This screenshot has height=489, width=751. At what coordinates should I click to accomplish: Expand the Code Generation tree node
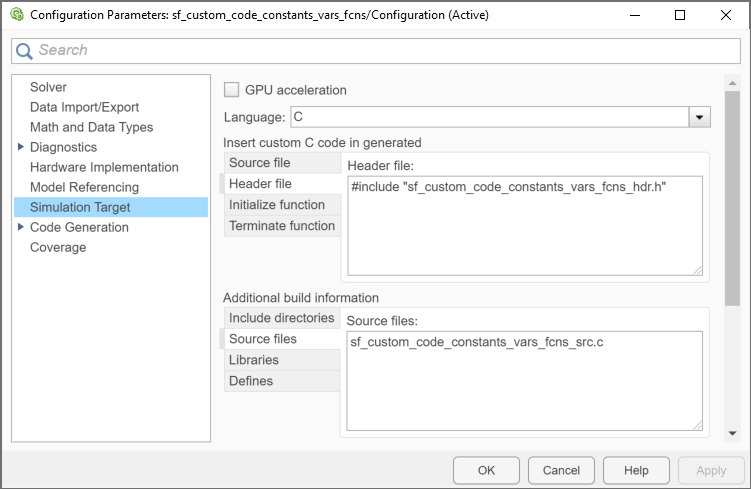pyautogui.click(x=21, y=227)
